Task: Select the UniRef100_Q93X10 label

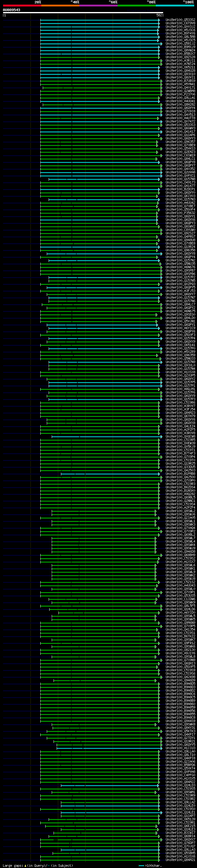Action: (x=180, y=74)
